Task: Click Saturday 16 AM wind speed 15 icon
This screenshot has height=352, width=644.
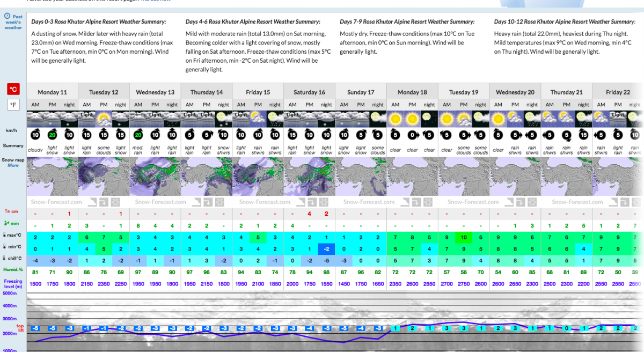Action: [x=292, y=134]
